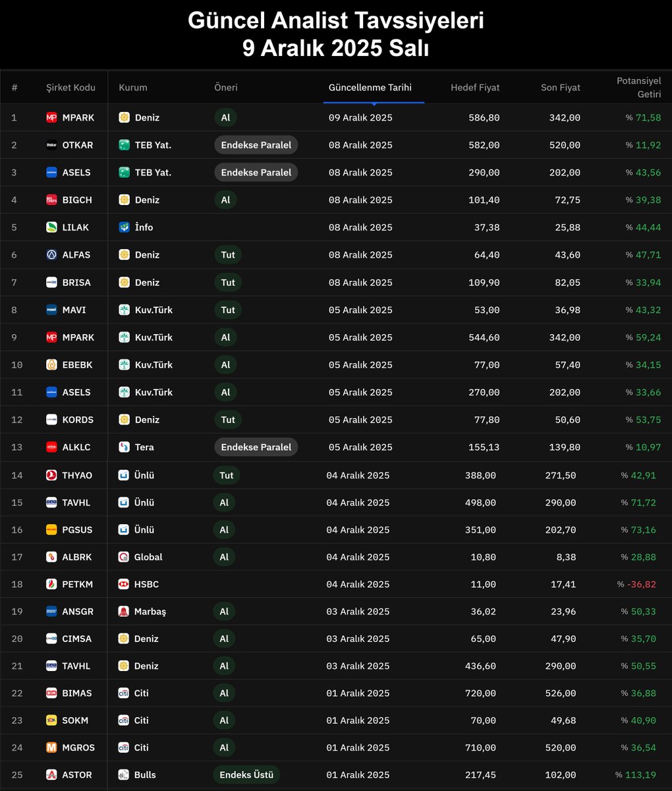The image size is (672, 791).
Task: Click the Global institution logo
Action: point(123,557)
